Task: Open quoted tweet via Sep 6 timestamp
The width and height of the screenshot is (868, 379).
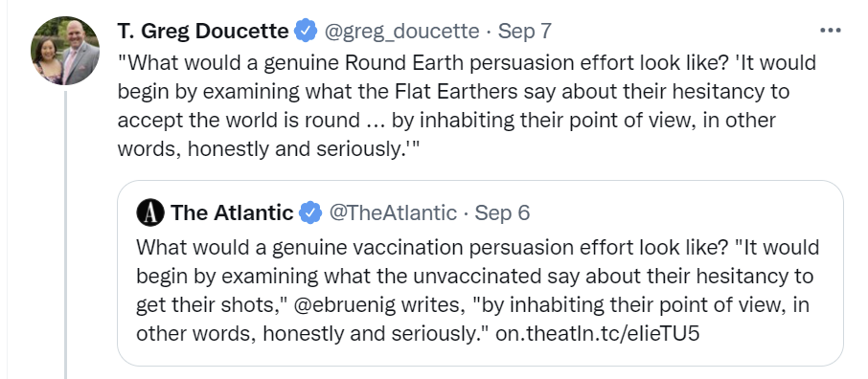Action: 502,212
